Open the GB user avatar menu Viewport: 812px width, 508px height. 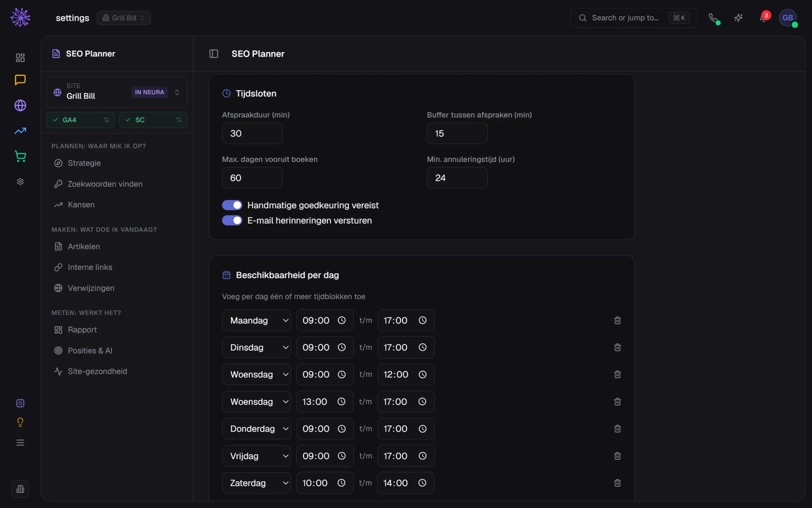(788, 18)
